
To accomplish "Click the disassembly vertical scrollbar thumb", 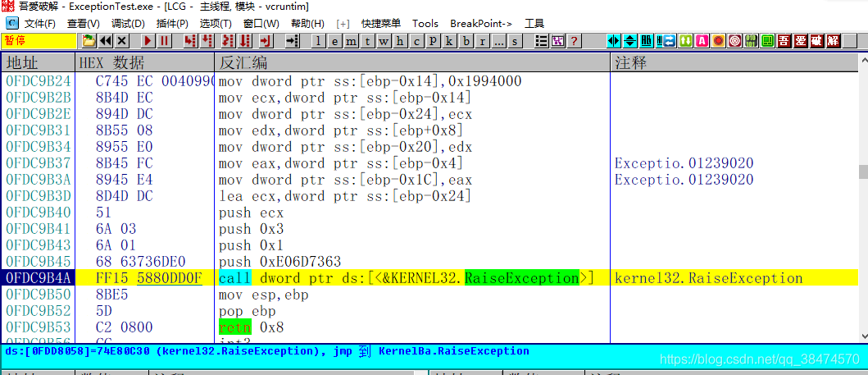I will tap(863, 171).
